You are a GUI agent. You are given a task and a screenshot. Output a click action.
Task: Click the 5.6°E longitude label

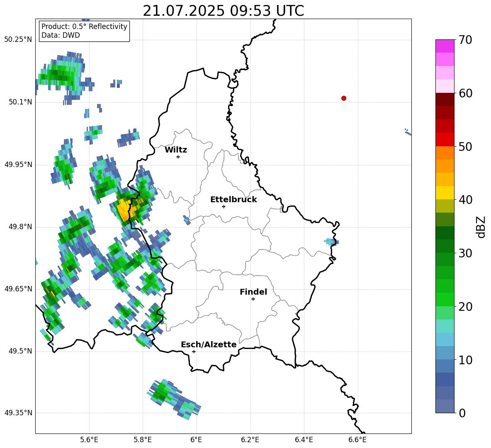click(89, 440)
